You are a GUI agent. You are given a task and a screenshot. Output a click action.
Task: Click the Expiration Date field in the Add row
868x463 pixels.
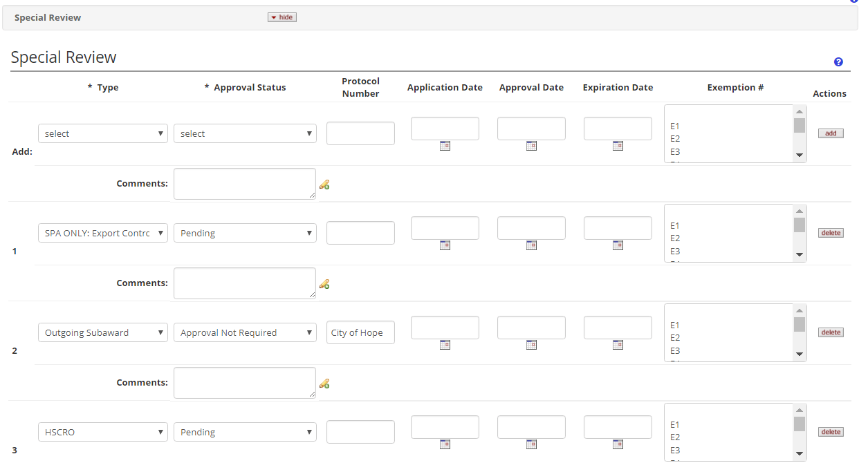point(618,129)
